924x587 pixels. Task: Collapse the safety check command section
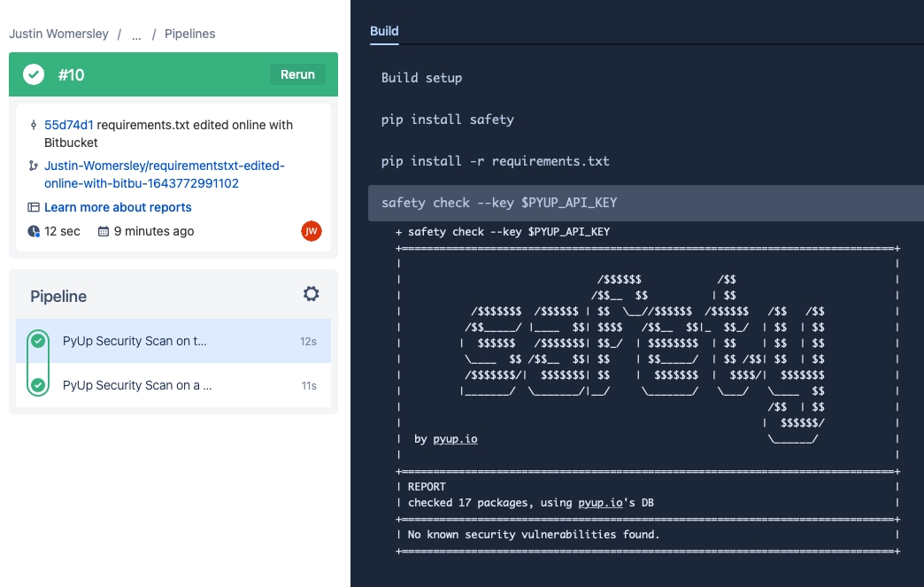[x=499, y=203]
